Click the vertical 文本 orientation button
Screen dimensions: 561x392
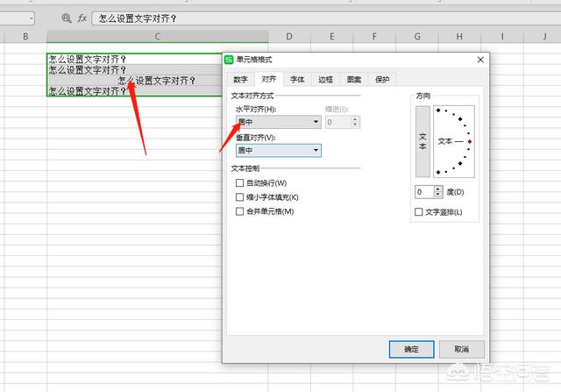[423, 141]
